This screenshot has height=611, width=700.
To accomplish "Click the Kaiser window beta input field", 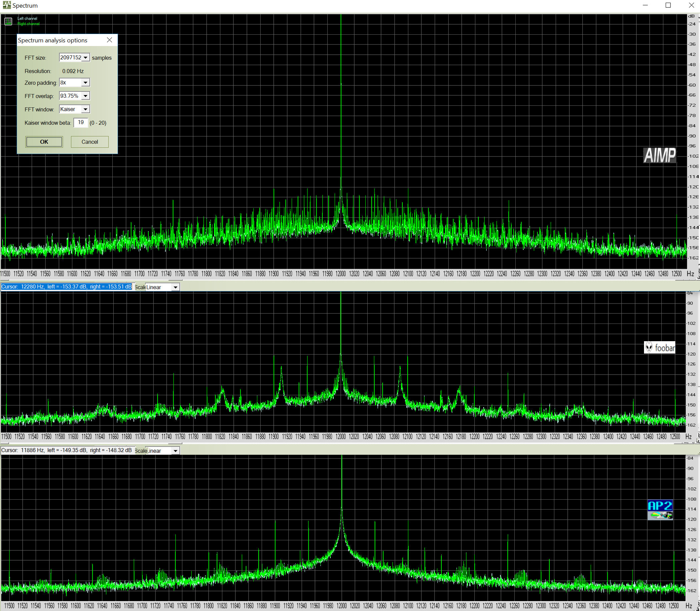I will [81, 123].
